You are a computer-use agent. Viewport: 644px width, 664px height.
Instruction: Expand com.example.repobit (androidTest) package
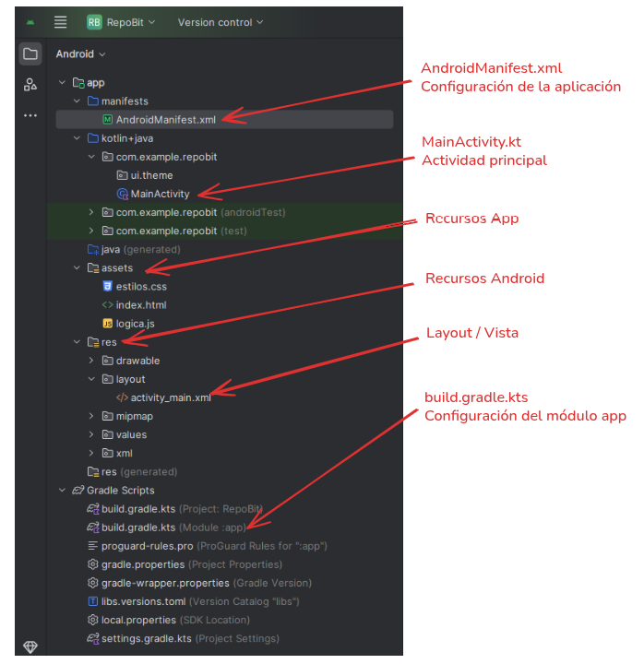pyautogui.click(x=91, y=212)
